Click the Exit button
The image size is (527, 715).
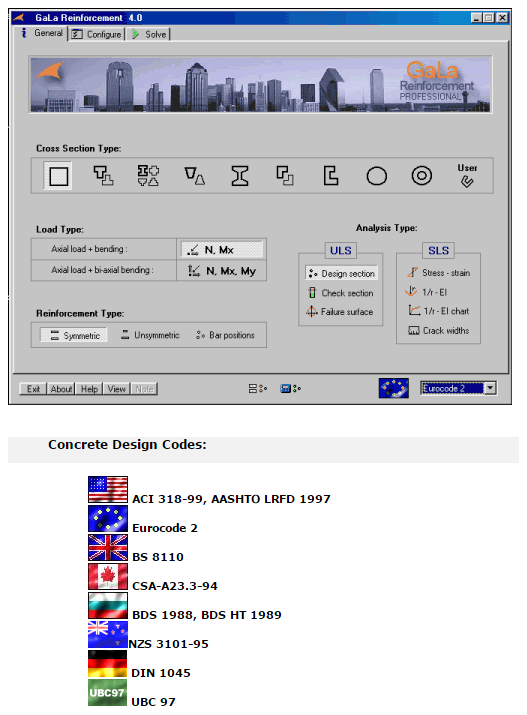tap(33, 389)
